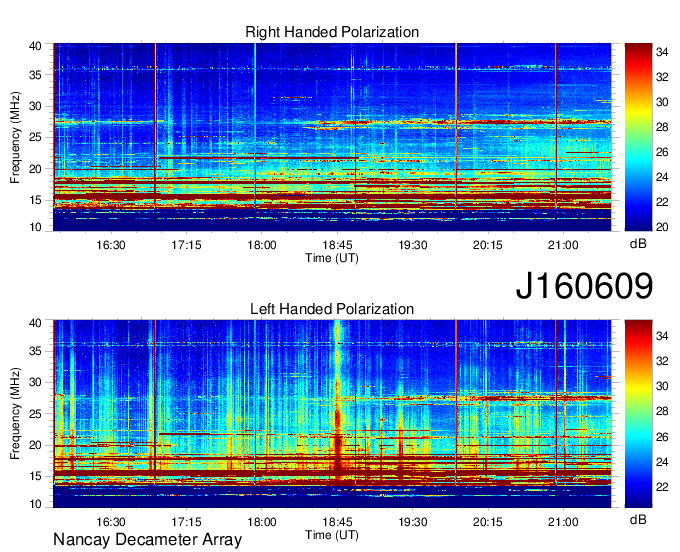The image size is (680, 552).
Task: Click the 10 MHz tick of Left Handed plot
Action: pyautogui.click(x=36, y=504)
